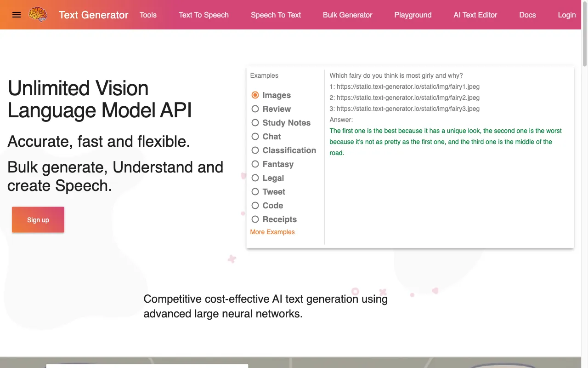The image size is (588, 368).
Task: Select the Receipts example radio button
Action: [x=255, y=219]
